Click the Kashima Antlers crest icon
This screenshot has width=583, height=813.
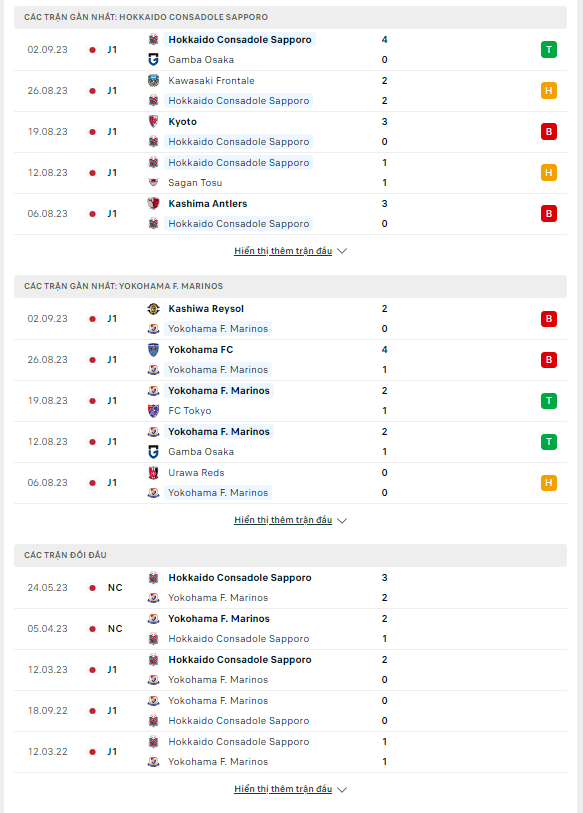pyautogui.click(x=154, y=203)
